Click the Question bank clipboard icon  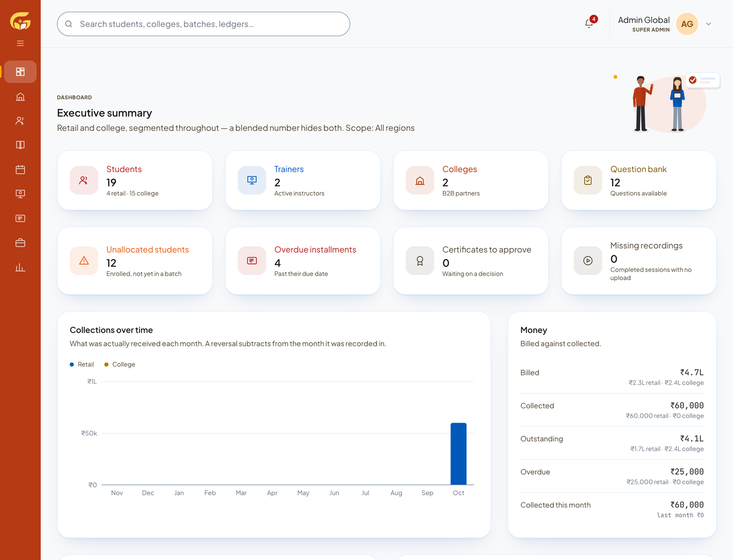[588, 180]
